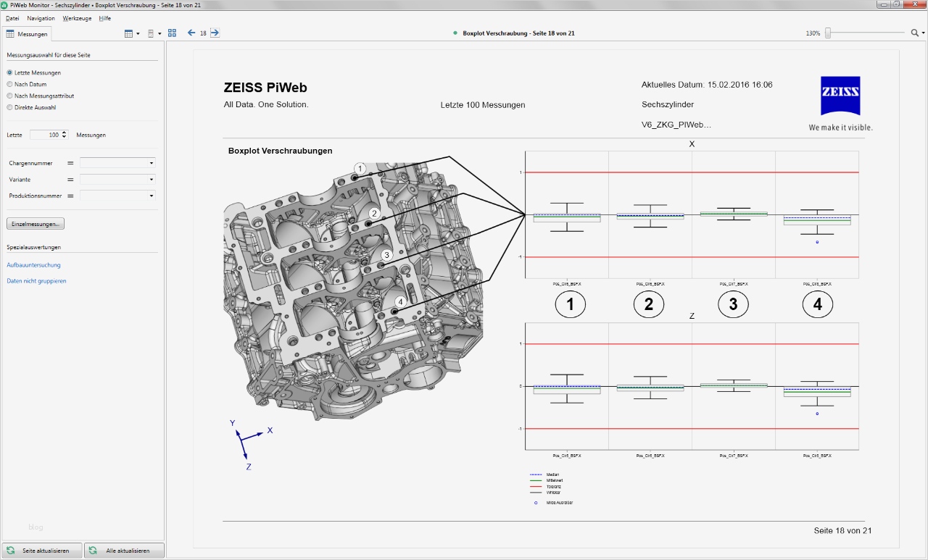Click callout marker 3 on the engine block
Viewport: 928px width, 560px height.
386,255
